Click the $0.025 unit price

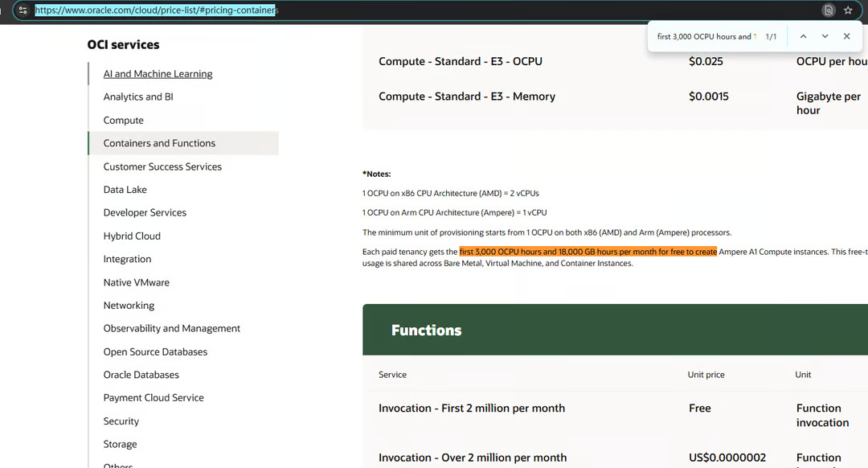coord(706,61)
